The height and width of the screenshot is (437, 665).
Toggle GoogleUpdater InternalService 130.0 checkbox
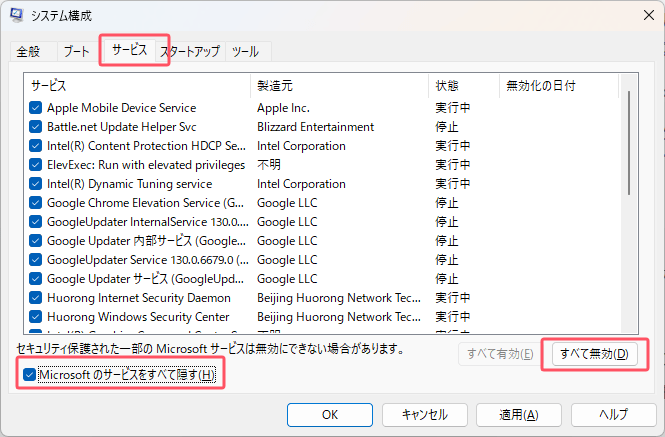click(x=36, y=222)
